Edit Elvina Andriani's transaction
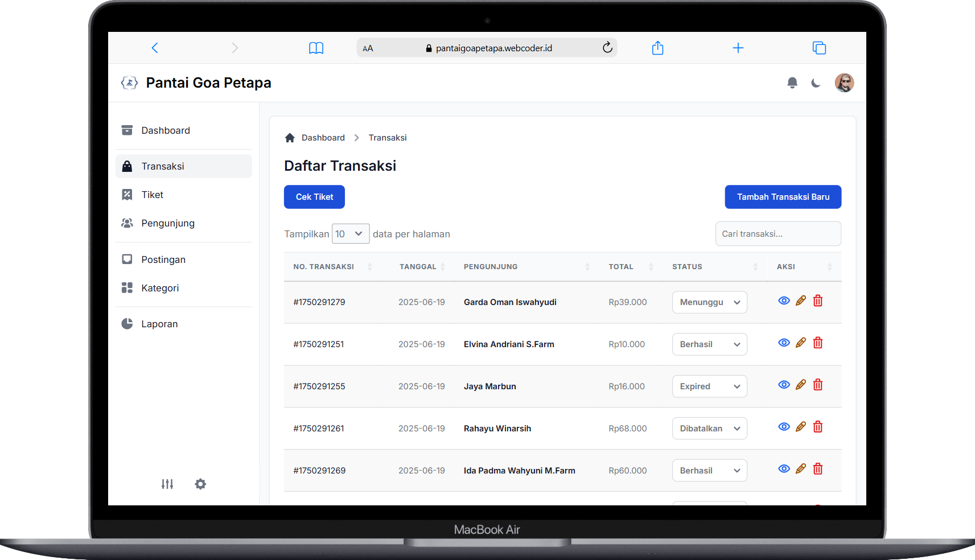Viewport: 975px width, 560px height. click(801, 343)
